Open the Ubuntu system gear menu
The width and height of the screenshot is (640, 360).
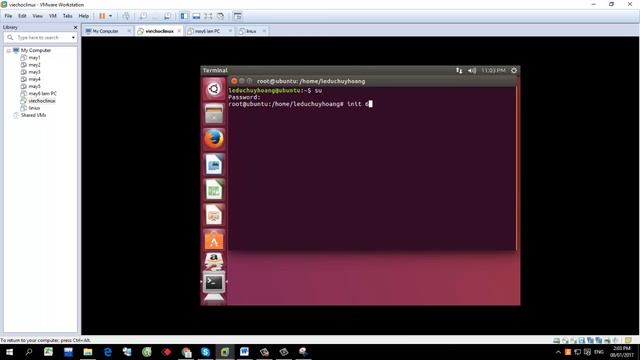(x=514, y=70)
